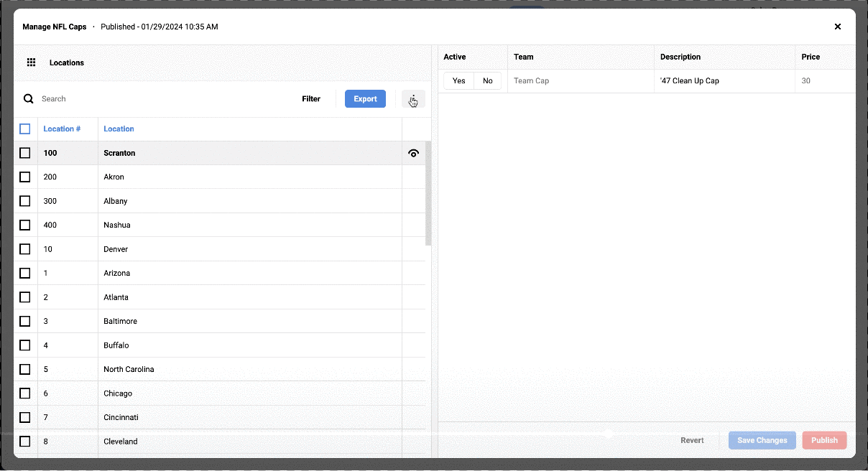Click Save Changes
Viewport: 868px width, 471px height.
pyautogui.click(x=762, y=440)
